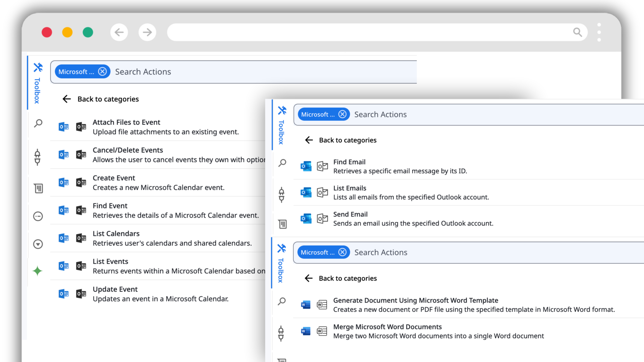This screenshot has height=362, width=644.
Task: Select the Send Email action
Action: click(469, 219)
